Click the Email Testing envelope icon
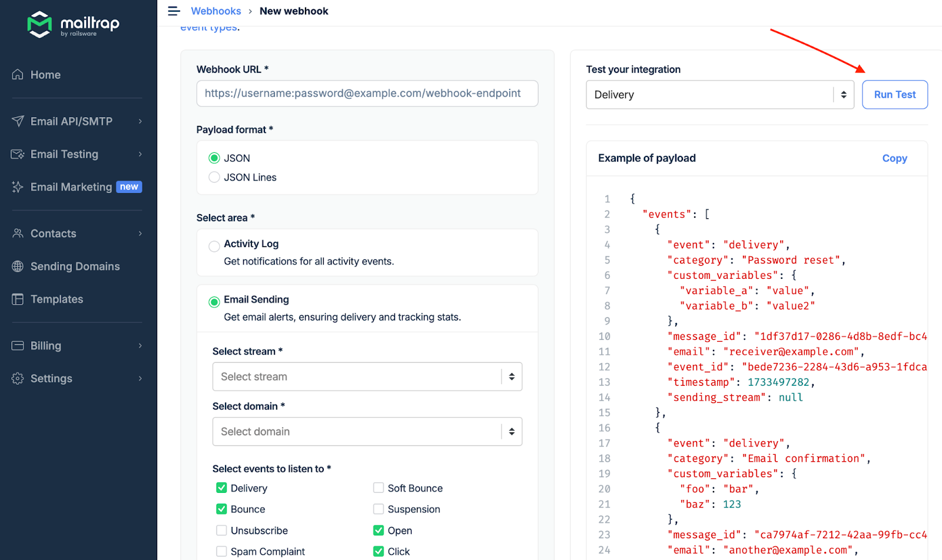The height and width of the screenshot is (560, 942). (18, 154)
